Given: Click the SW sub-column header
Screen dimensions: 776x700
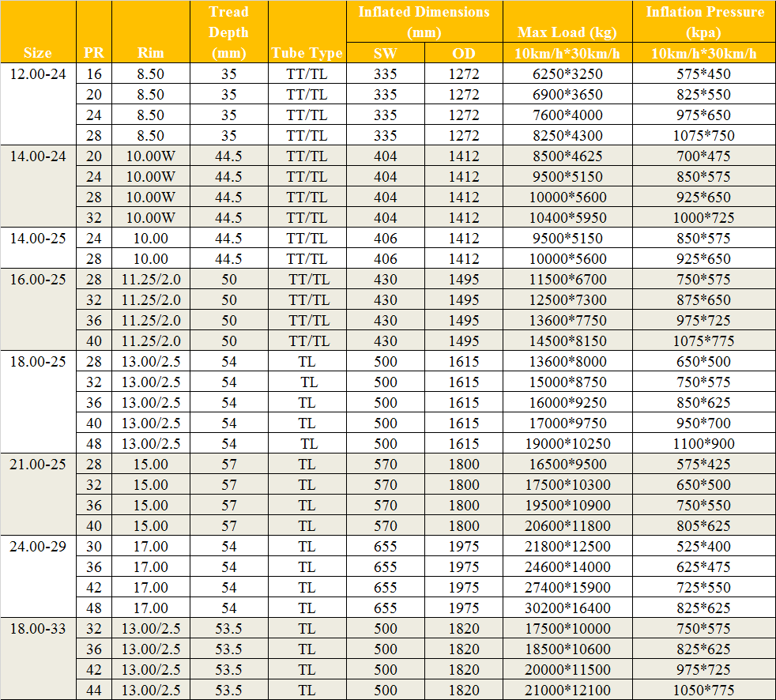Looking at the screenshot, I should (385, 53).
